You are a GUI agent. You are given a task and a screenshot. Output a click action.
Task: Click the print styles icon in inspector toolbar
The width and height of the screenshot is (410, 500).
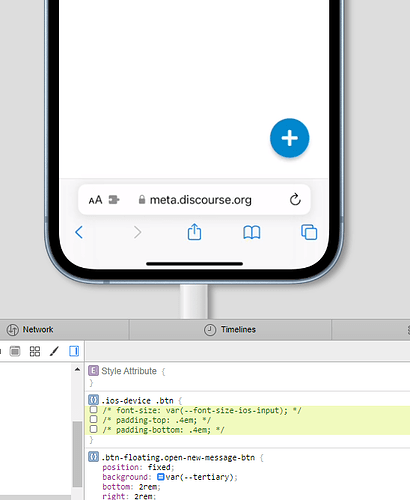tap(15, 351)
